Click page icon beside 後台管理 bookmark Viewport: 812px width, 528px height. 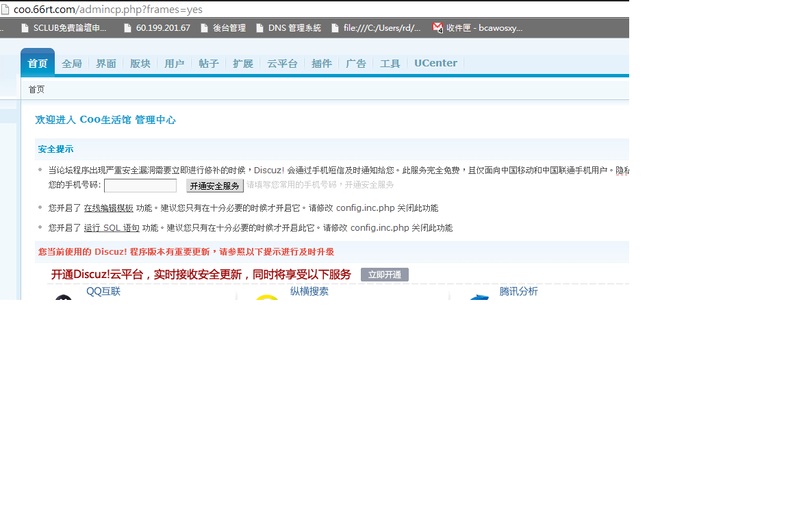pos(205,28)
